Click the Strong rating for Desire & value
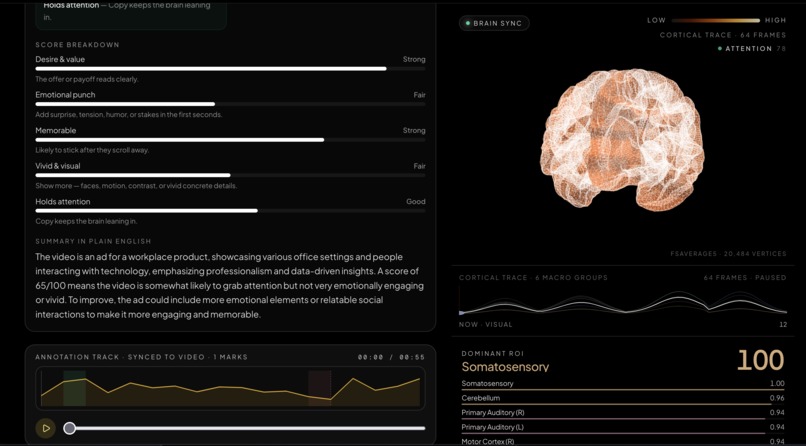Screen dimensions: 806x446 [414, 59]
